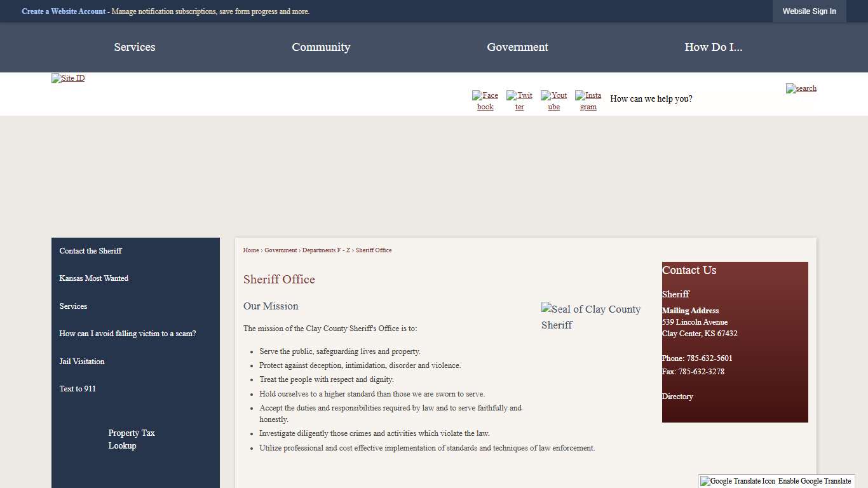Click the 'How can we help you?' search field
This screenshot has height=488, width=868.
click(x=693, y=98)
